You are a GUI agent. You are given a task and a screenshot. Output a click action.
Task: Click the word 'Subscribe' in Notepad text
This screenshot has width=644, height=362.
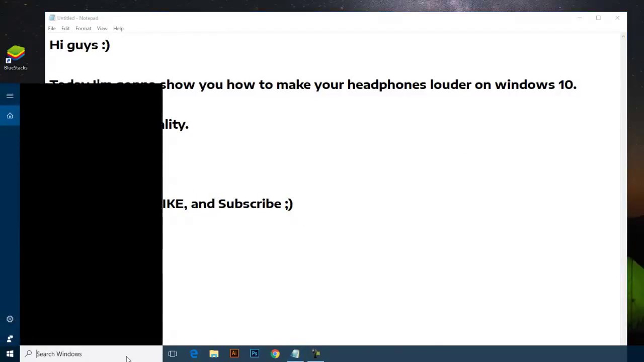[250, 204]
